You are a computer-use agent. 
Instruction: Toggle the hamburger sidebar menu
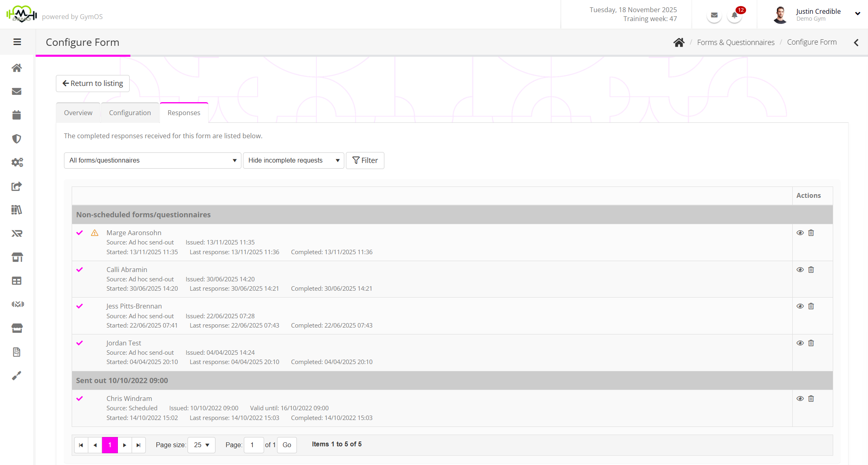pos(17,42)
